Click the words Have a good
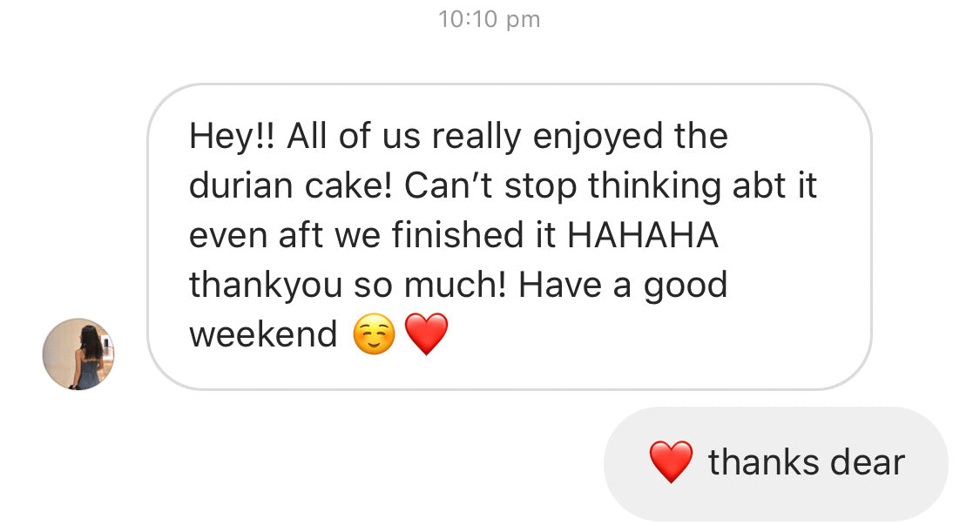 (623, 286)
